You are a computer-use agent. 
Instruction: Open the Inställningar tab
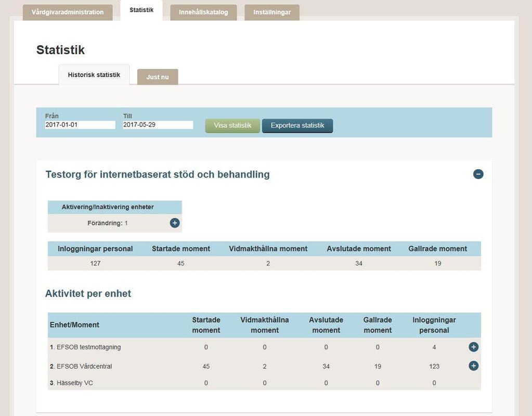pos(272,12)
